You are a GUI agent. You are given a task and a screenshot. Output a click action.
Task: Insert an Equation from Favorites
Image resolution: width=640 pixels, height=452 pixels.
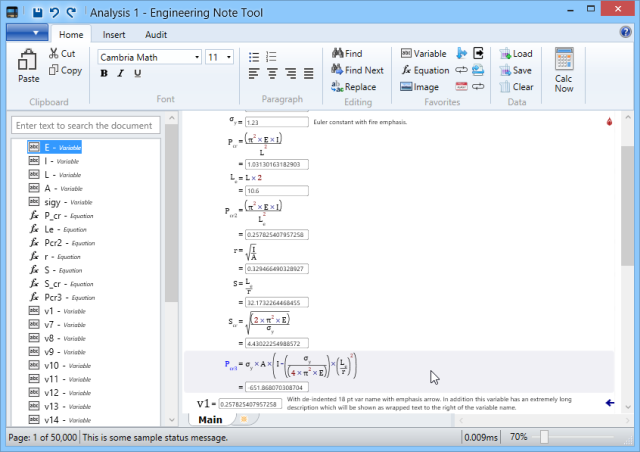pyautogui.click(x=425, y=70)
